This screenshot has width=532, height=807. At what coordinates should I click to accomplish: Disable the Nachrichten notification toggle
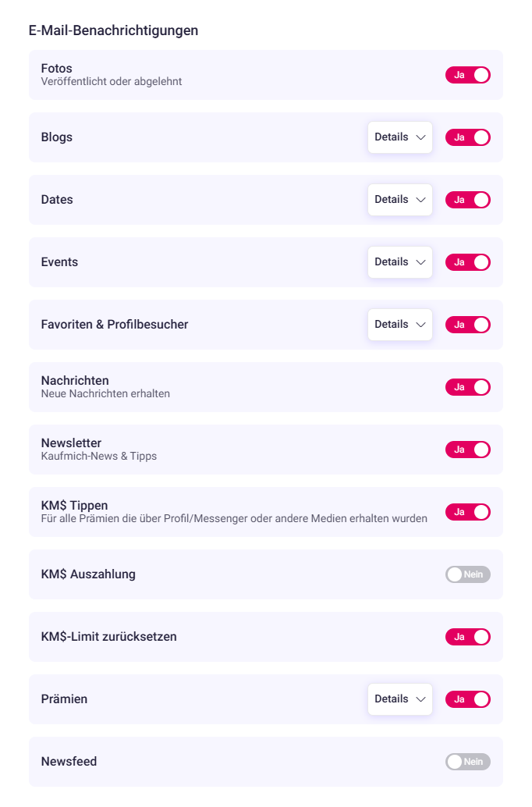468,387
